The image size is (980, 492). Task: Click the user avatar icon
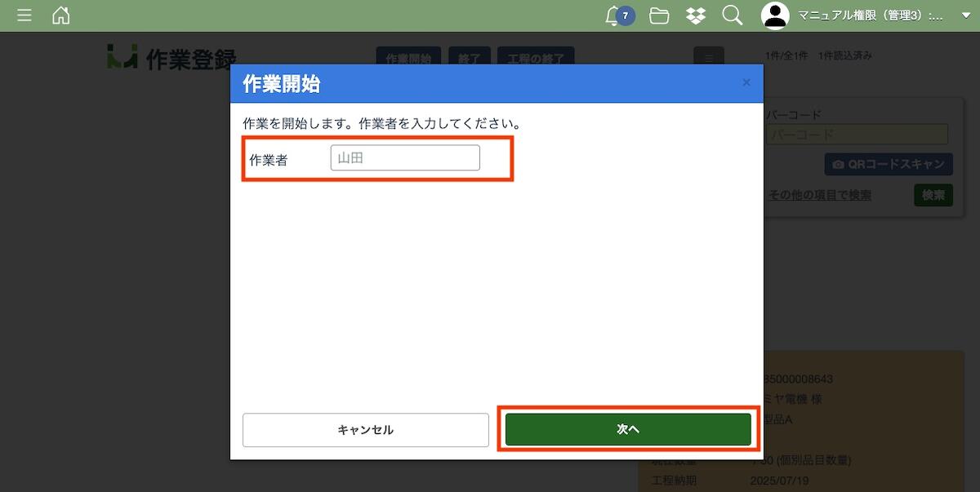click(x=775, y=16)
